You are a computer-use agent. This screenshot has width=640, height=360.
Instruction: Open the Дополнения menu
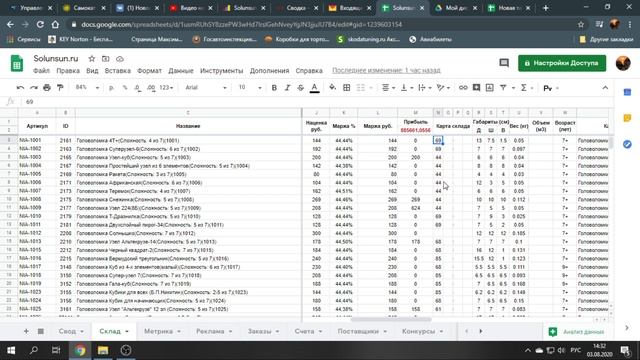[x=269, y=71]
